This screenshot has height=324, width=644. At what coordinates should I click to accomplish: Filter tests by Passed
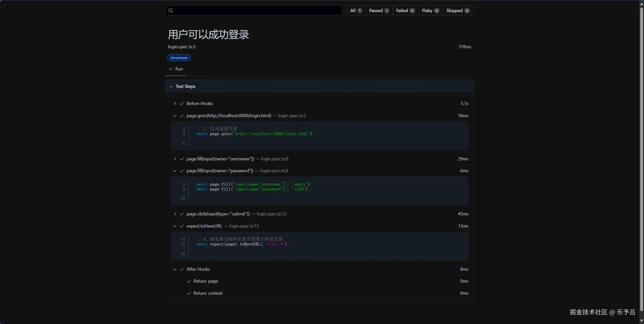click(x=379, y=11)
